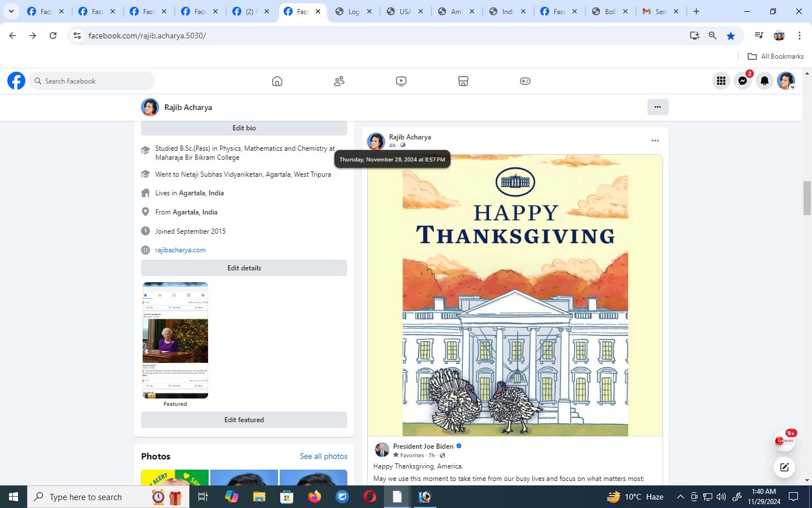
Task: Click the profile three-dots options button
Action: coord(657,107)
